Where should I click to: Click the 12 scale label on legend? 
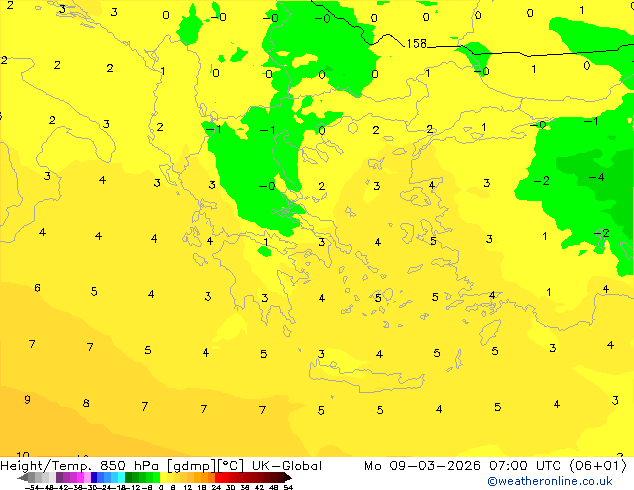point(187,488)
